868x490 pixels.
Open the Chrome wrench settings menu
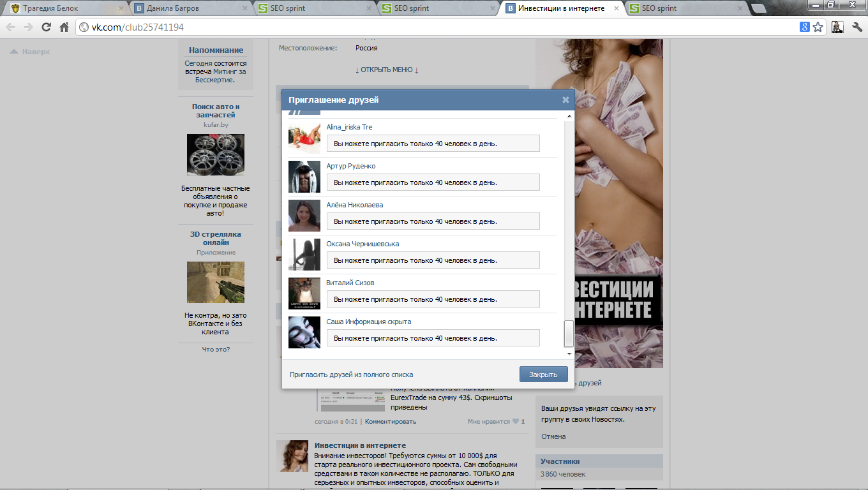[x=857, y=27]
